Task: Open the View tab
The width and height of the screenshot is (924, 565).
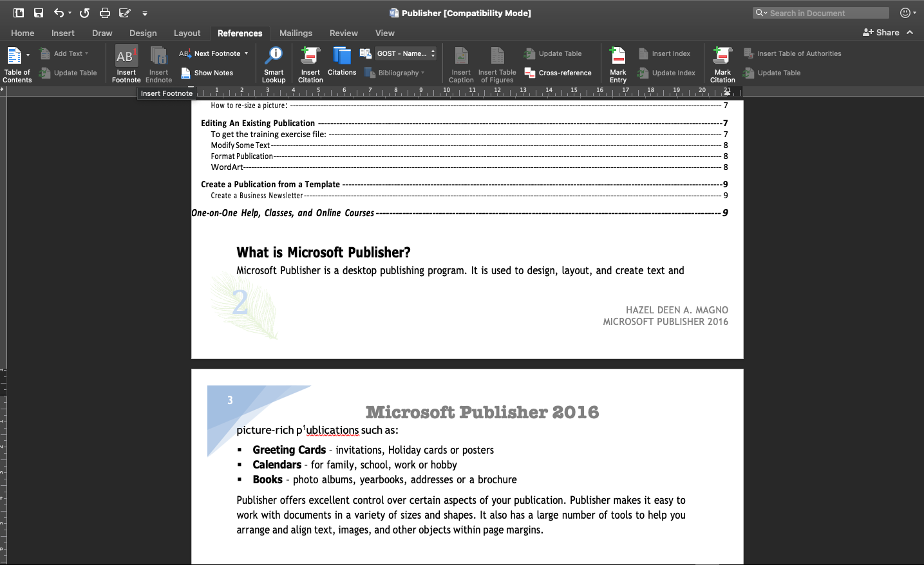Action: coord(385,33)
